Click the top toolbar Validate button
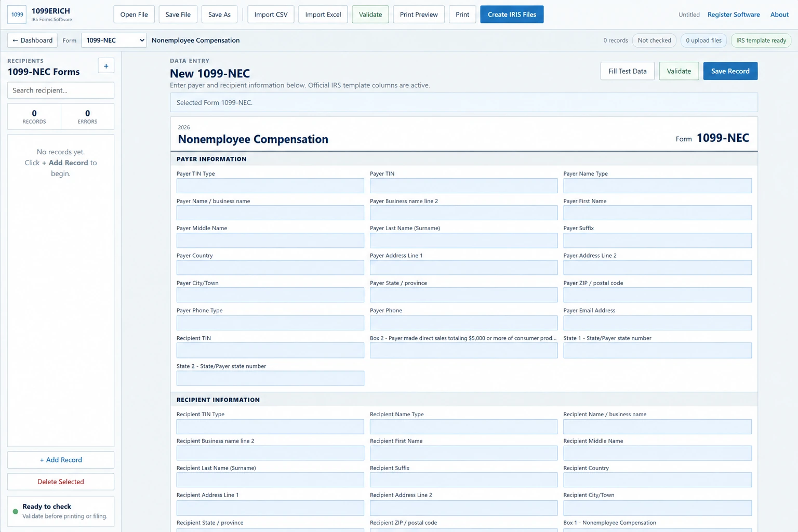 (370, 15)
